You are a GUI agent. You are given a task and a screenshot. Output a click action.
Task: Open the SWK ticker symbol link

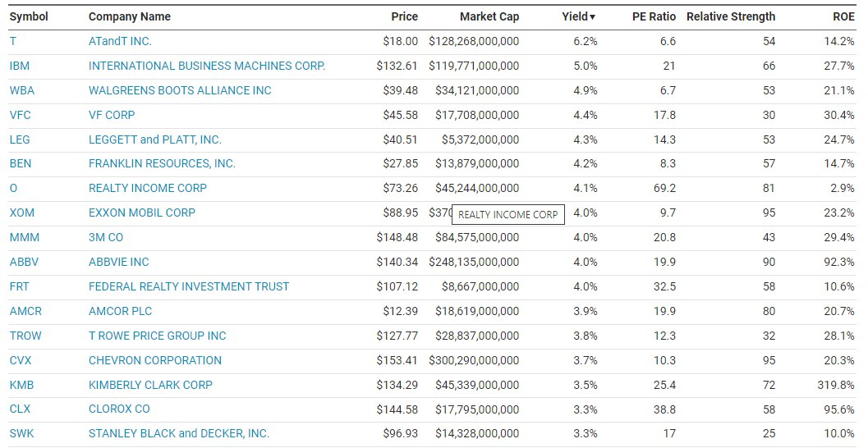[x=21, y=433]
